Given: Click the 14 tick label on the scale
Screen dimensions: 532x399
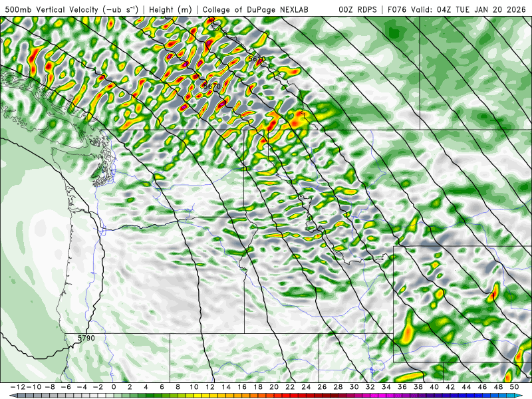Looking at the screenshot, I should (226, 387).
